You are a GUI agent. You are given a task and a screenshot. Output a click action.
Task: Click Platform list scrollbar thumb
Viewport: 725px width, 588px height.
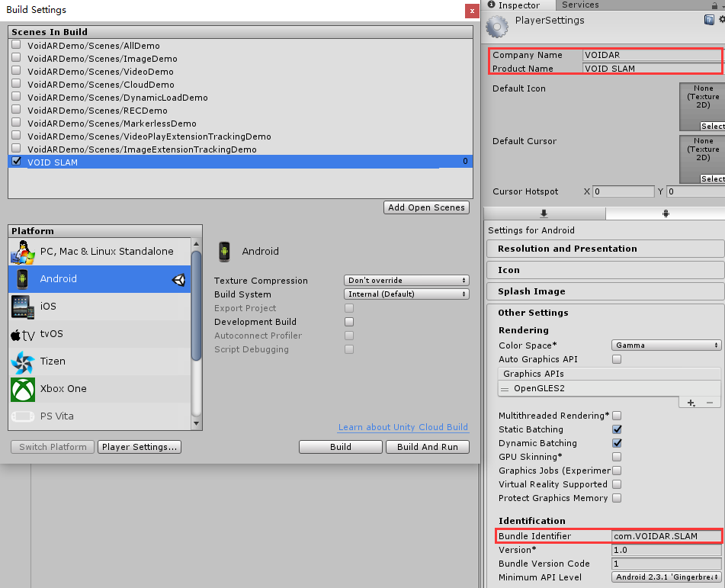196,306
